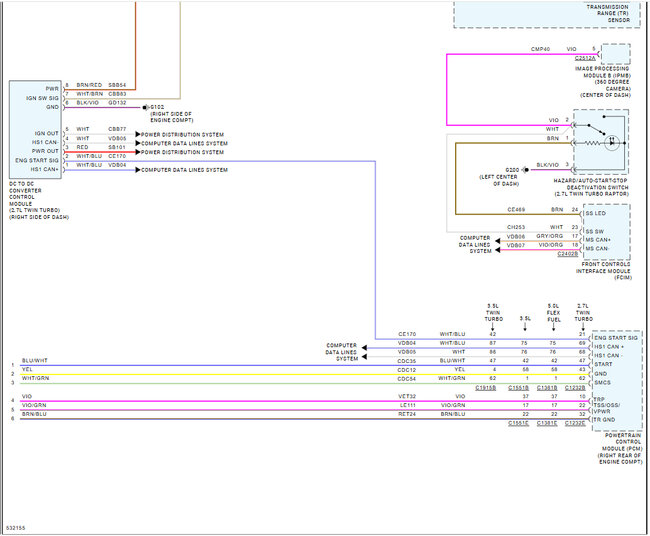Screen dimensions: 650x536
Task: Click the 'HAZARD/AUTO-START-STOP DEACTIVATION SWITCH' label
Action: [x=592, y=184]
